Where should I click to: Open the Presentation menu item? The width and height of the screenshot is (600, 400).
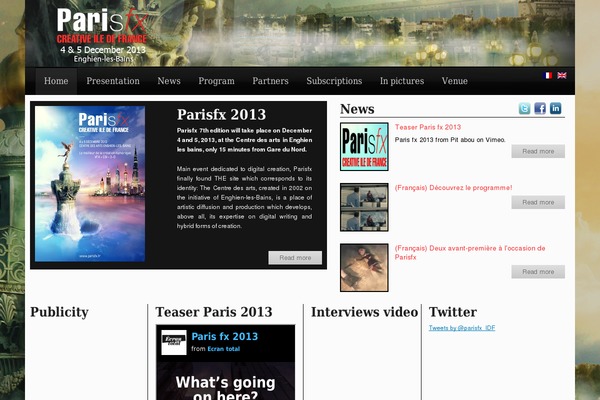pyautogui.click(x=113, y=81)
